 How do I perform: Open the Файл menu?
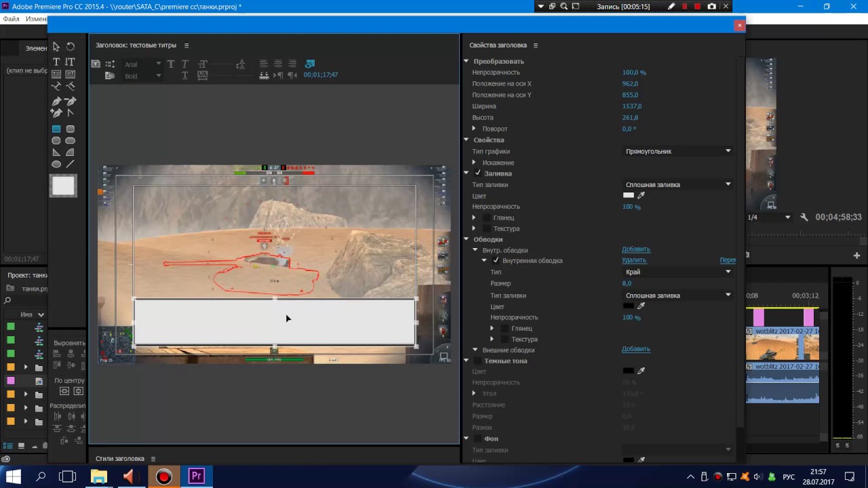11,19
